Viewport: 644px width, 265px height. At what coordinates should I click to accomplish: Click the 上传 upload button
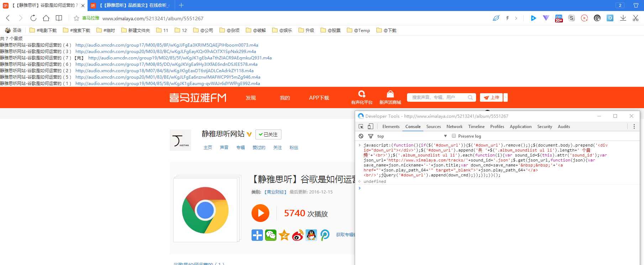click(x=491, y=97)
